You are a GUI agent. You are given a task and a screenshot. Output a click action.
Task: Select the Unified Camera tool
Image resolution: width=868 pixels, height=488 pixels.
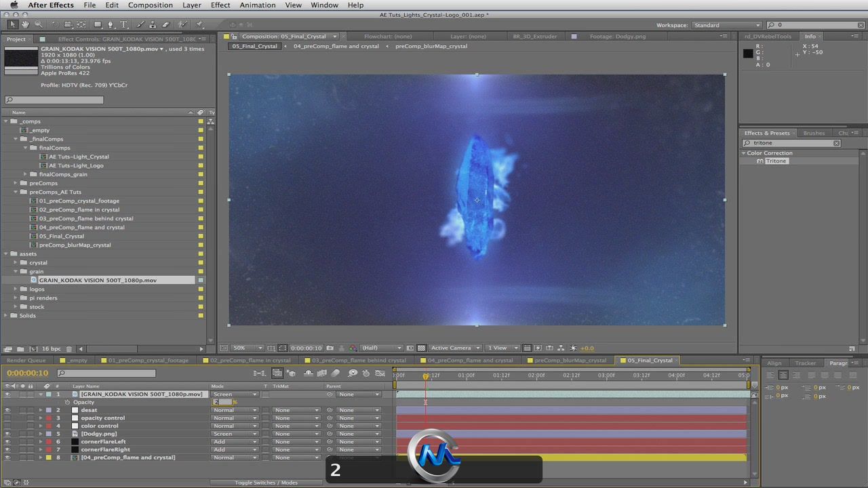(68, 24)
